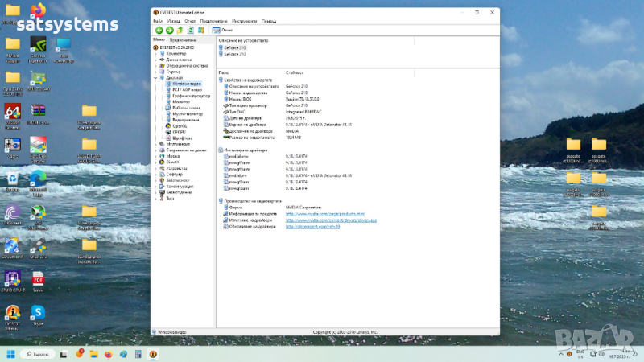Collapse the Дисплей tree node
This screenshot has height=362, width=644.
click(155, 77)
